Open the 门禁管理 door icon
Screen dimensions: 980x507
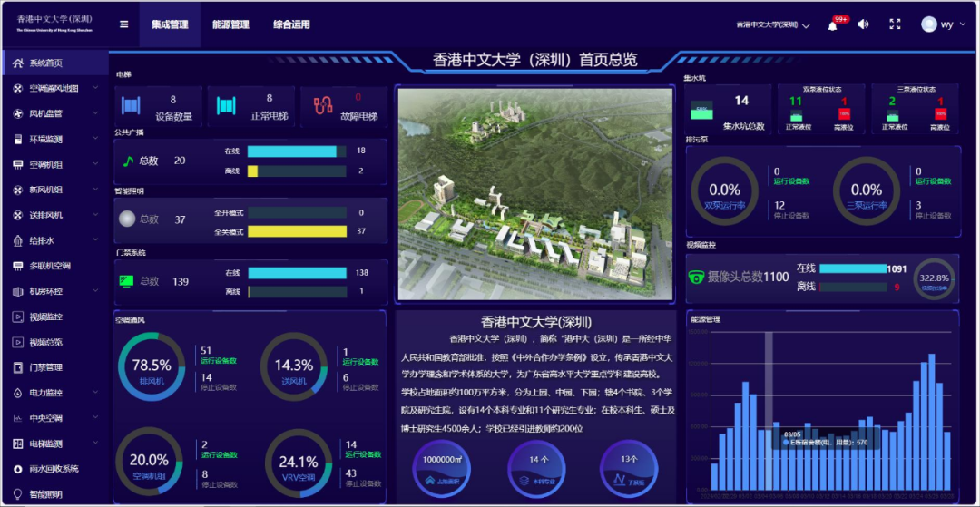[18, 367]
